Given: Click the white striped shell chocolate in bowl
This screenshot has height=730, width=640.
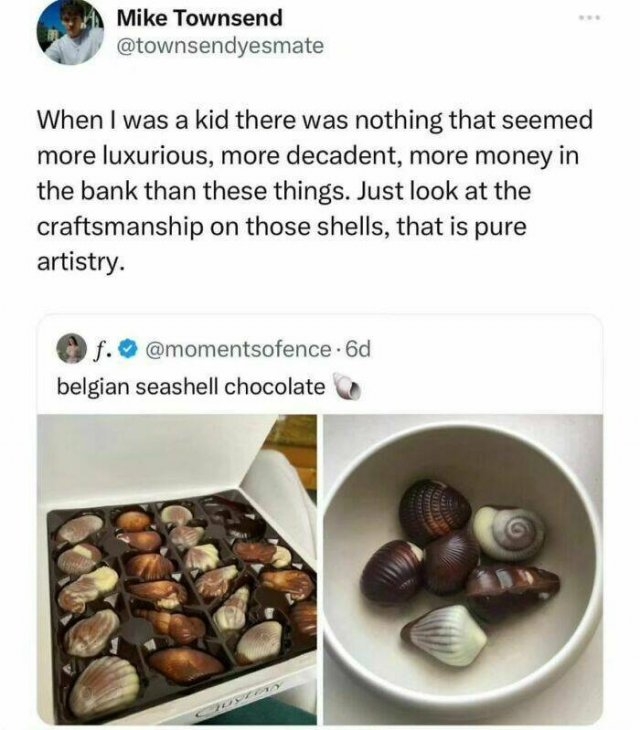Looking at the screenshot, I should (445, 632).
